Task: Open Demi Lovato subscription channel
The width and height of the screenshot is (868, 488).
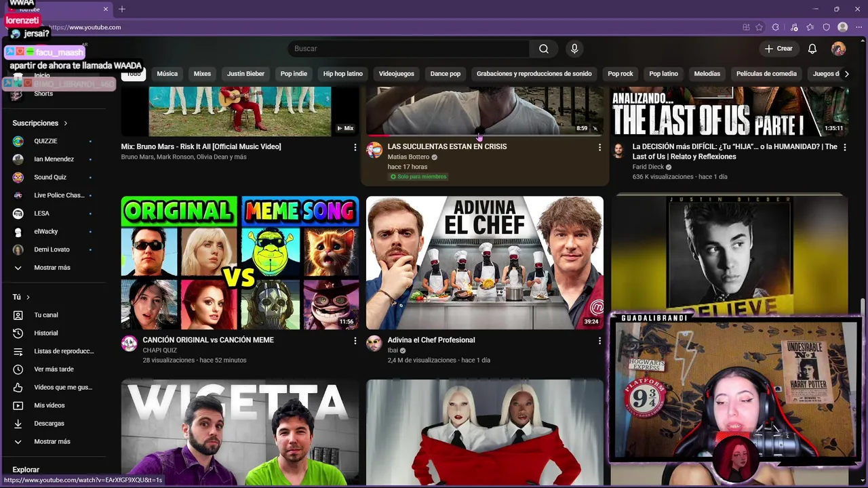Action: pos(53,249)
